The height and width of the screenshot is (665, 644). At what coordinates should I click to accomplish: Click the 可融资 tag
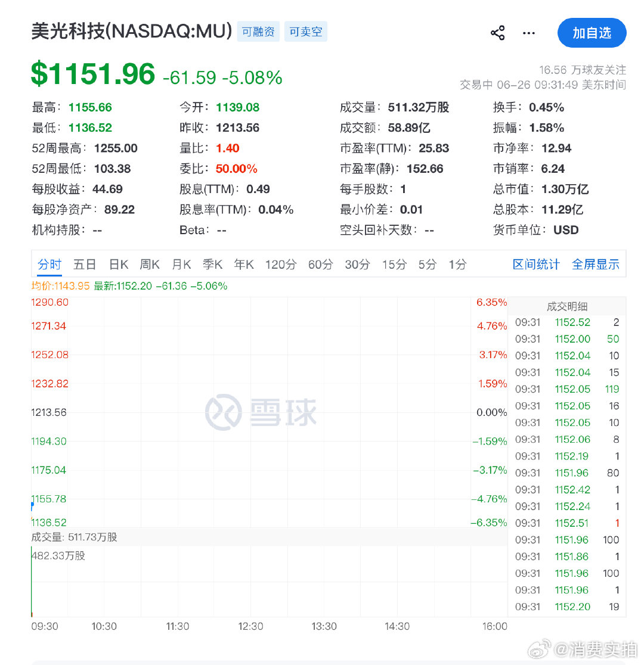click(258, 32)
